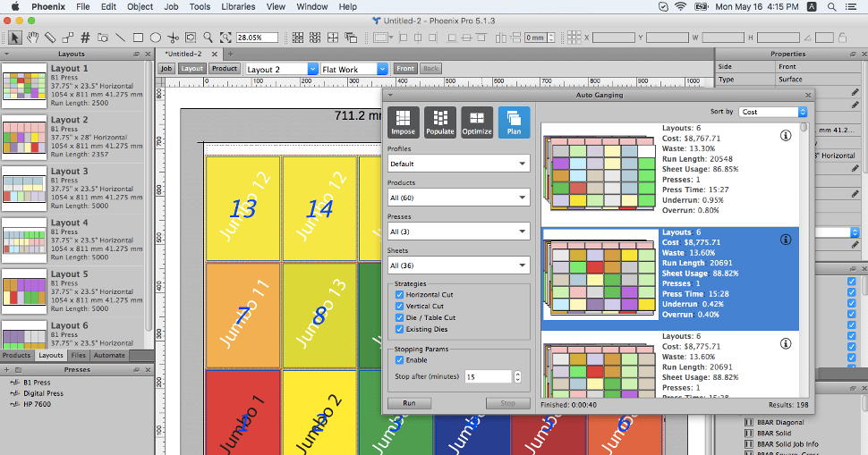868x455 pixels.
Task: Open the macOS Wi-Fi status menu
Action: coord(681,6)
